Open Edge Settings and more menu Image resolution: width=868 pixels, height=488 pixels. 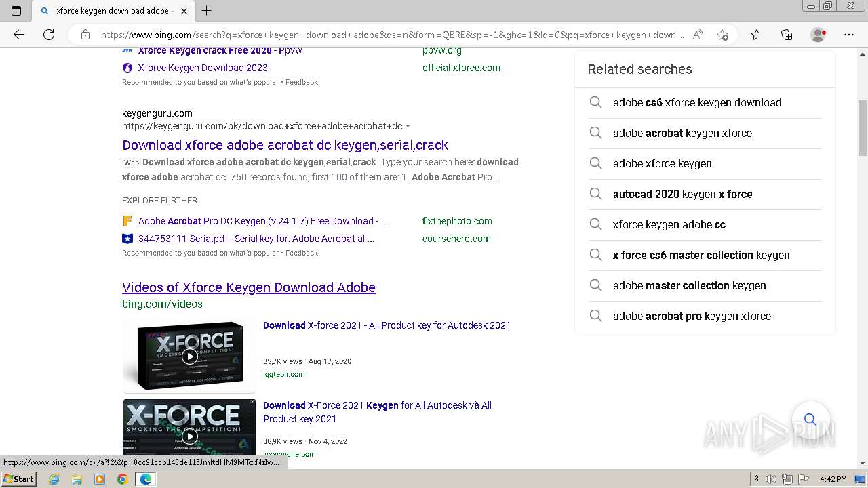[x=849, y=35]
